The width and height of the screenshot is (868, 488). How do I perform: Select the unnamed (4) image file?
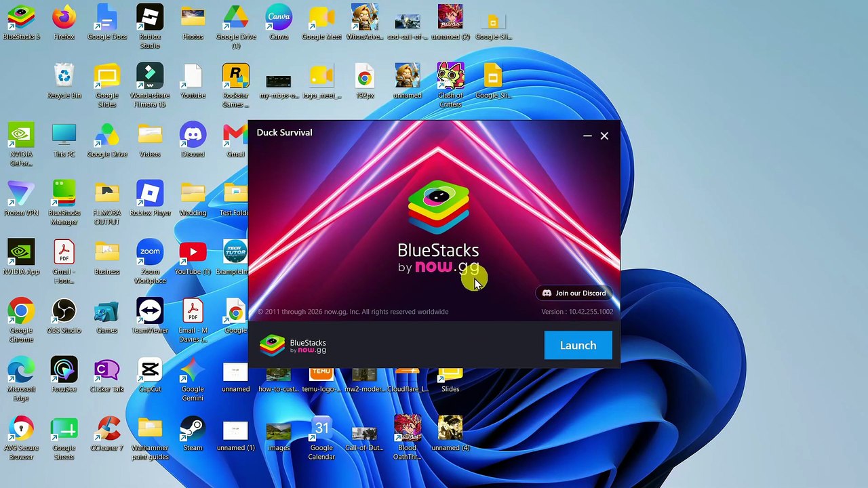(450, 434)
